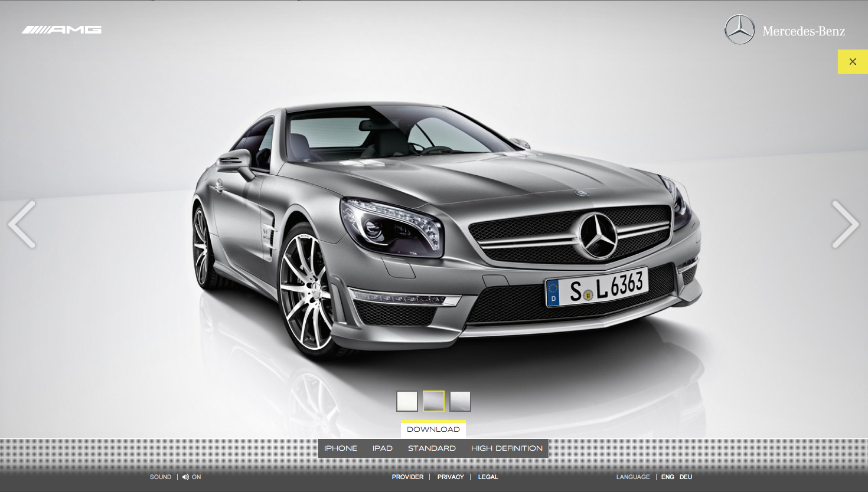Click the AMG logo
868x492 pixels.
(61, 29)
